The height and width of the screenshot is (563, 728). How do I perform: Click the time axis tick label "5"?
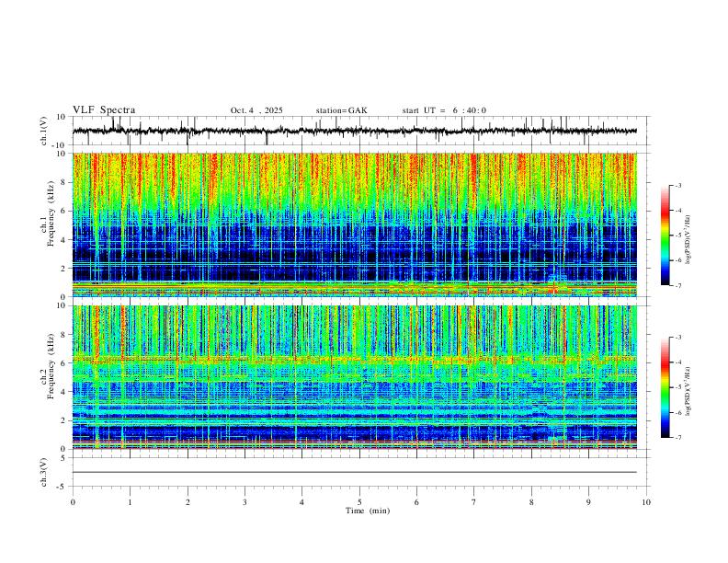pos(359,502)
